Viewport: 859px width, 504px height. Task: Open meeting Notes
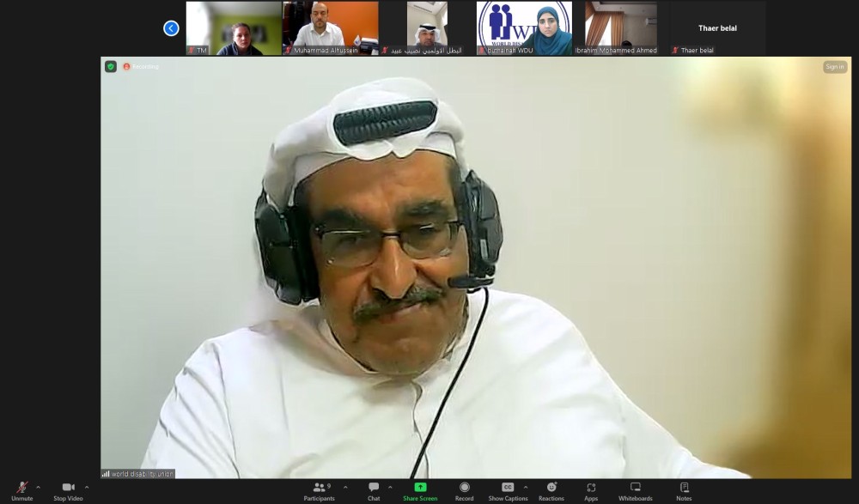click(x=684, y=491)
